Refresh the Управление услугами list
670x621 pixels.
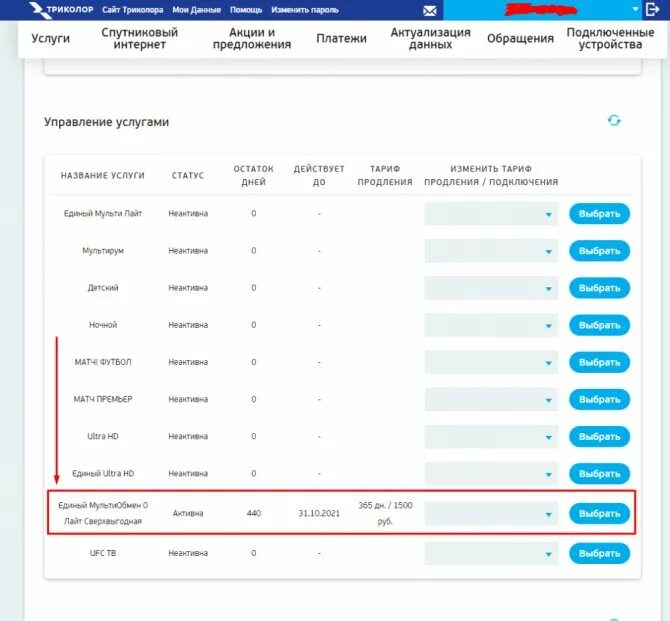pos(614,121)
